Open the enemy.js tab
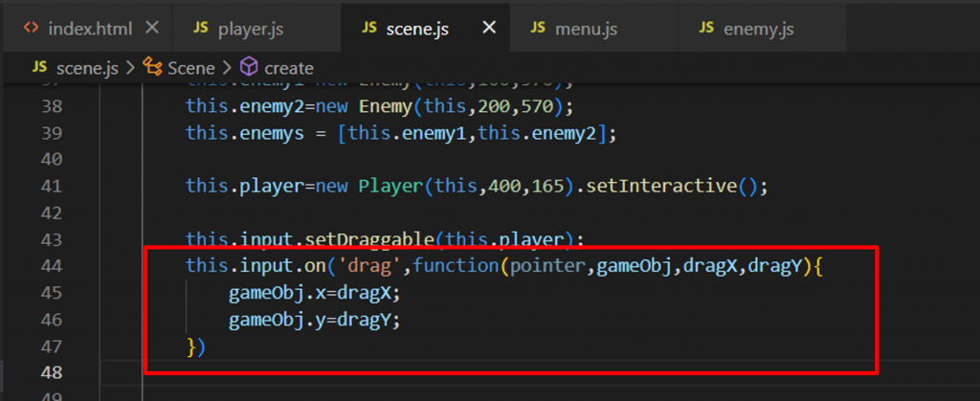980x401 pixels. 763,28
